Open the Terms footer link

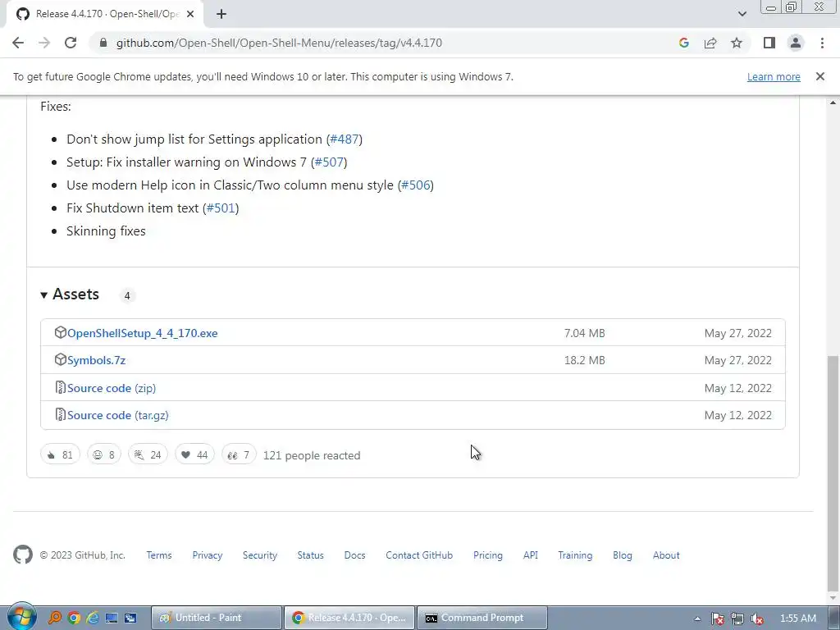coord(159,555)
